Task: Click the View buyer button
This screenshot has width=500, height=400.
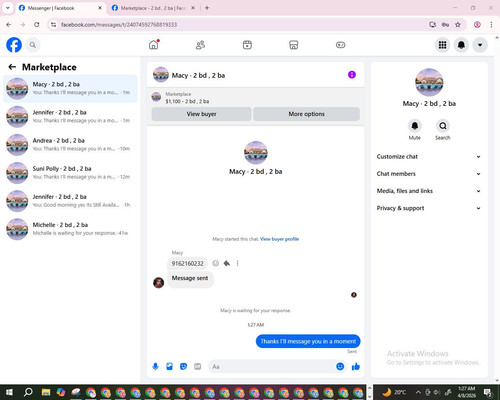Action: [x=201, y=114]
